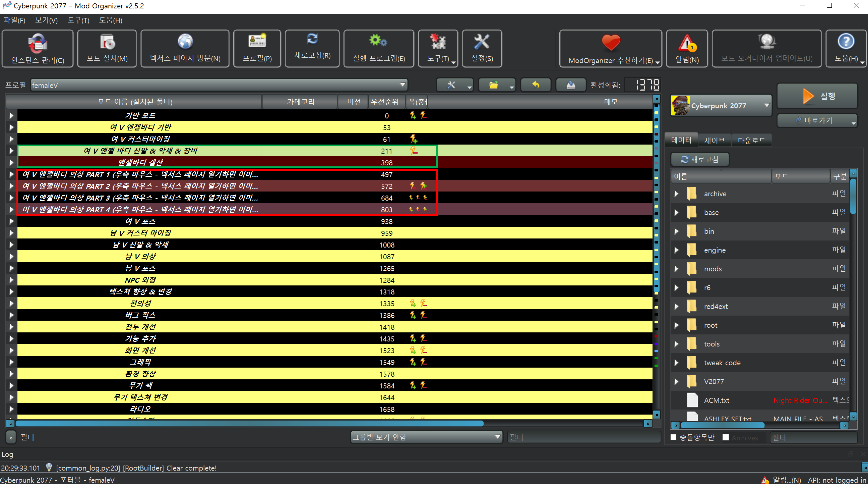Switch to the 세이브 tab
This screenshot has height=484, width=868.
click(714, 140)
